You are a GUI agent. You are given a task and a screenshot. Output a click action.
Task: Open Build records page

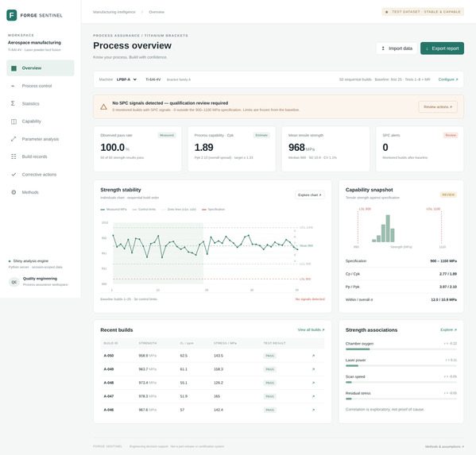coord(41,156)
